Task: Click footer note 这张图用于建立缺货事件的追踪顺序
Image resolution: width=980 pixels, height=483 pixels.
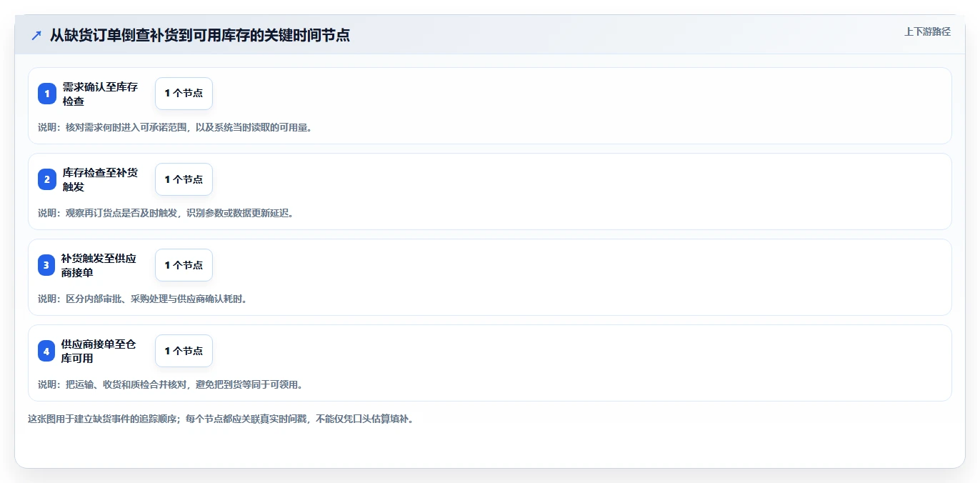Action: click(x=104, y=419)
